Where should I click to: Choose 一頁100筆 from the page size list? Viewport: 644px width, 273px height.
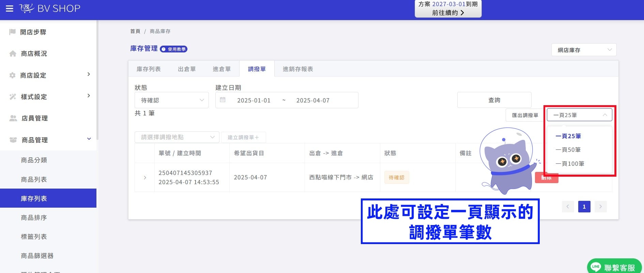pyautogui.click(x=580, y=164)
